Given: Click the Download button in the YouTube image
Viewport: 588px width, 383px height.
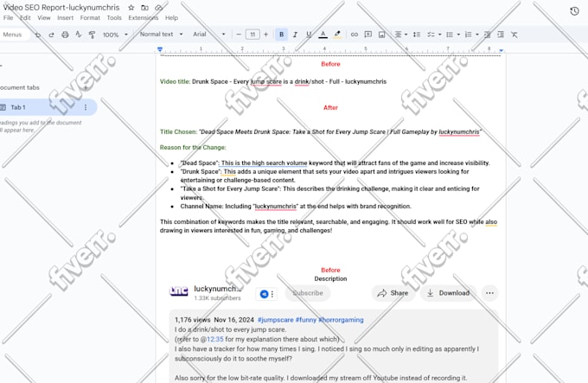Looking at the screenshot, I should [x=449, y=293].
